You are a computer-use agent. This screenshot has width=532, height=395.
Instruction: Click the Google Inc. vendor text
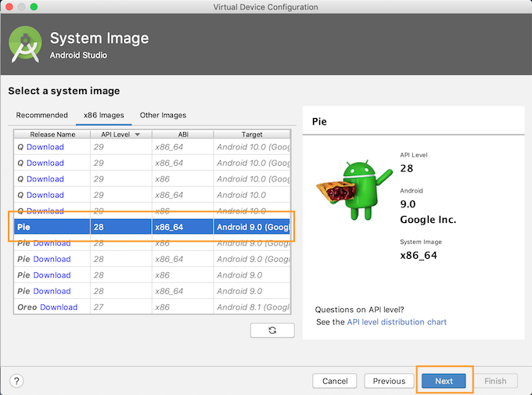[428, 220]
